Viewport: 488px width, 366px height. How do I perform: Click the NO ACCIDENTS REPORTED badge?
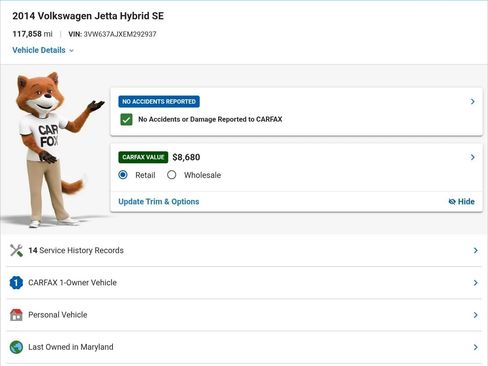(x=159, y=101)
